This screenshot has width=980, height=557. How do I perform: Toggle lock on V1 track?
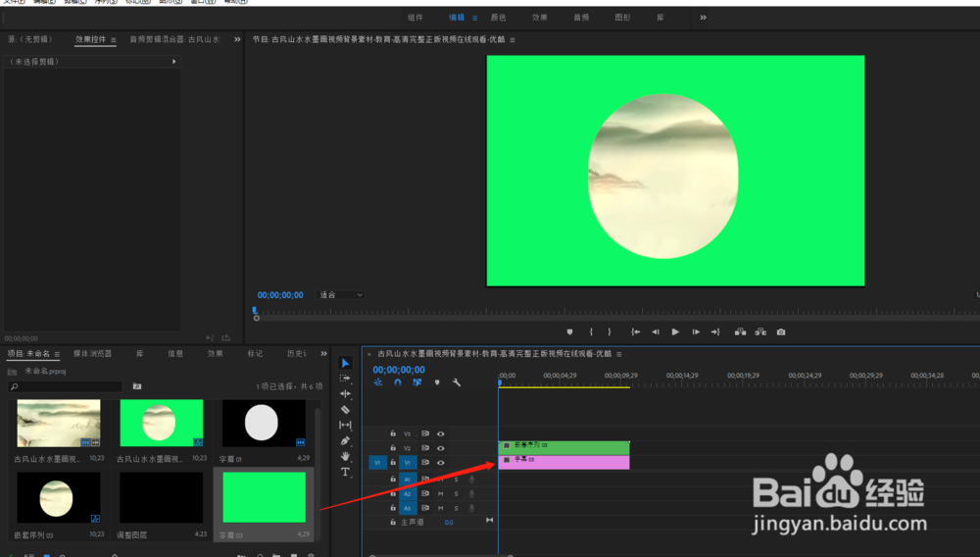[x=393, y=463]
